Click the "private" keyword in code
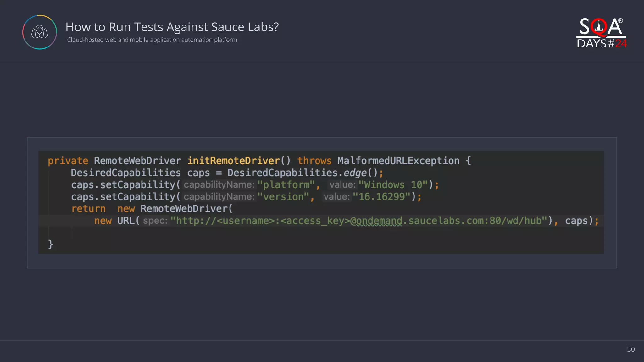The image size is (644, 362). pyautogui.click(x=68, y=161)
